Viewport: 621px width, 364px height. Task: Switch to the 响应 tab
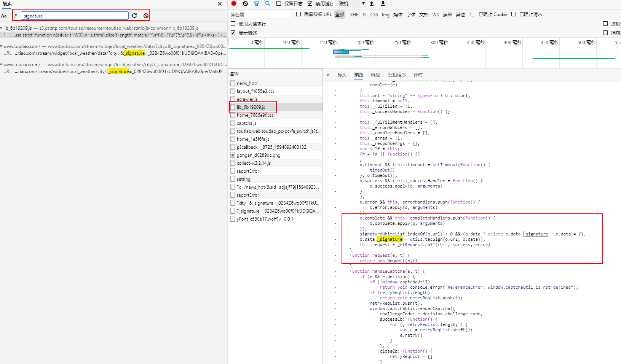pos(375,75)
